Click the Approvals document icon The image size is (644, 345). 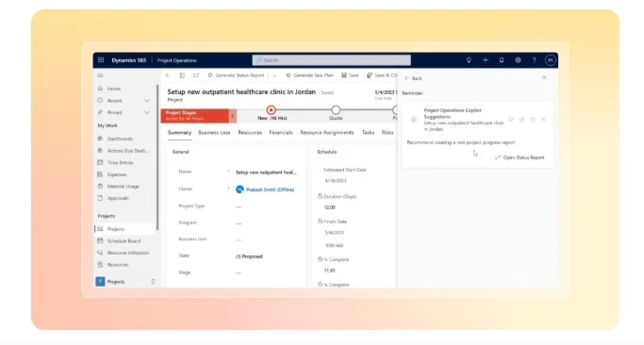[100, 198]
